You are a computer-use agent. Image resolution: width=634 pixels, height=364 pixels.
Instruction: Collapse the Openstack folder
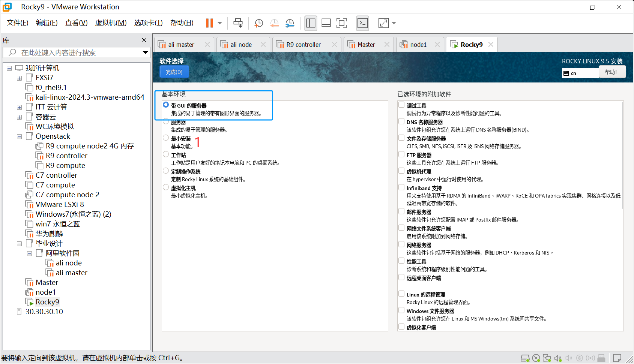click(x=19, y=136)
